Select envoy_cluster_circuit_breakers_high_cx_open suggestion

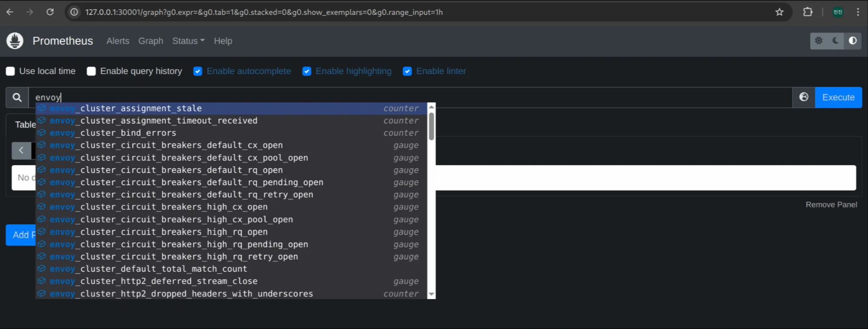point(231,207)
